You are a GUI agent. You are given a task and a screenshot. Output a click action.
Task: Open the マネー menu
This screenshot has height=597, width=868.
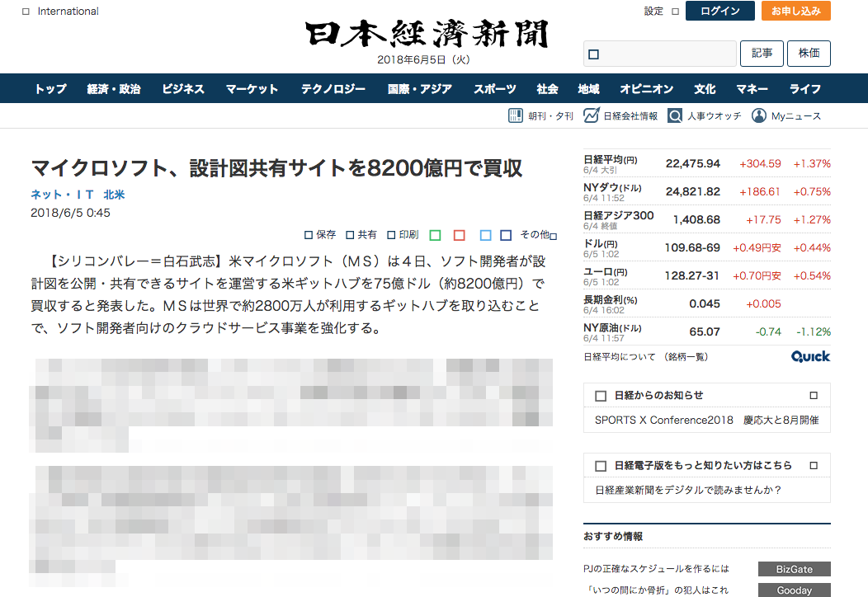[752, 88]
